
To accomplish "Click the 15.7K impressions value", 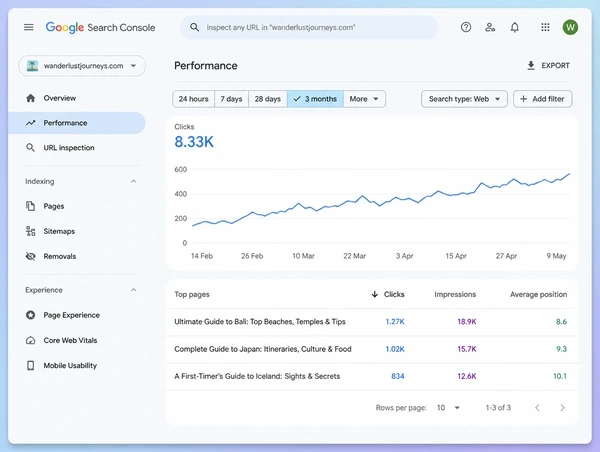I will (467, 349).
